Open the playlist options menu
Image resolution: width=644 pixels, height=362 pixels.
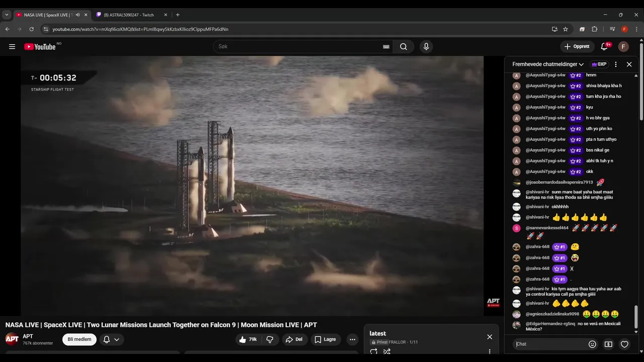[x=490, y=352]
